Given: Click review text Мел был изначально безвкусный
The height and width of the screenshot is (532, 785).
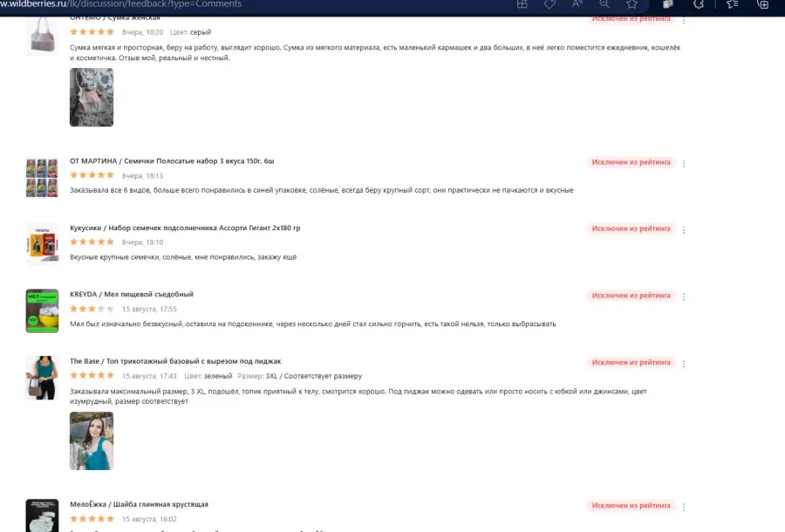Looking at the screenshot, I should 313,324.
